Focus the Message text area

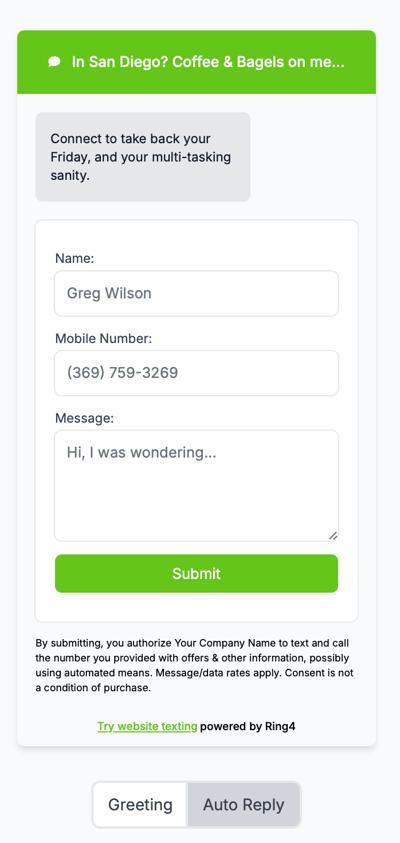(196, 485)
